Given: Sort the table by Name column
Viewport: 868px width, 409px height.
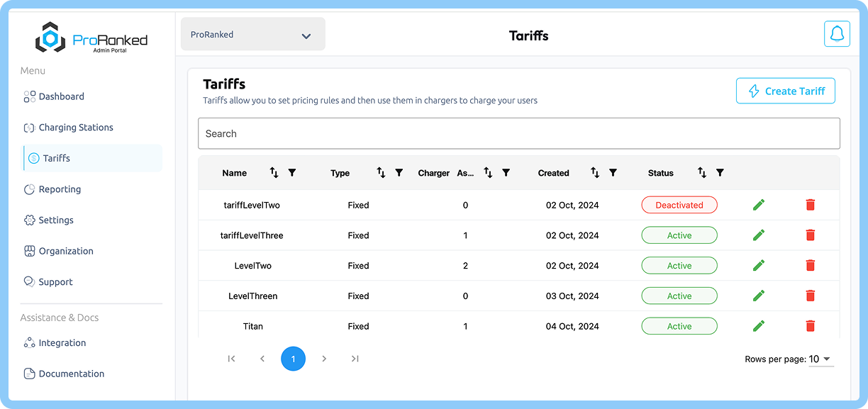Looking at the screenshot, I should coord(274,172).
